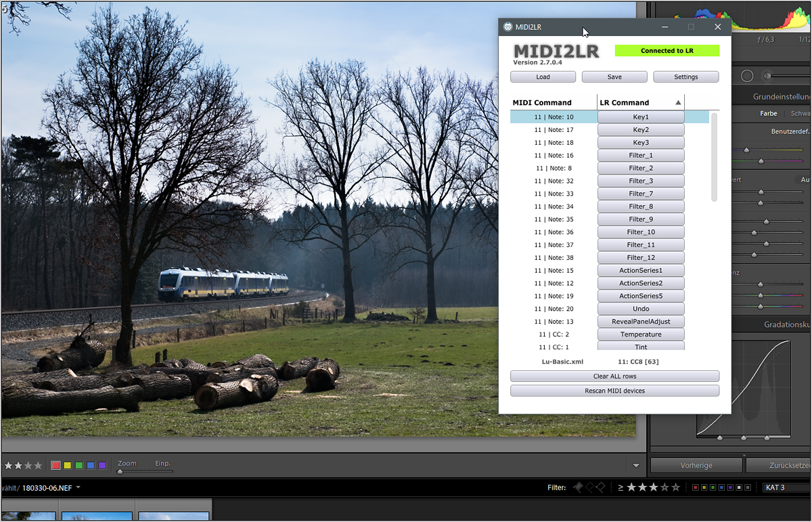
Task: Select the Temperature LR command row
Action: [x=641, y=334]
